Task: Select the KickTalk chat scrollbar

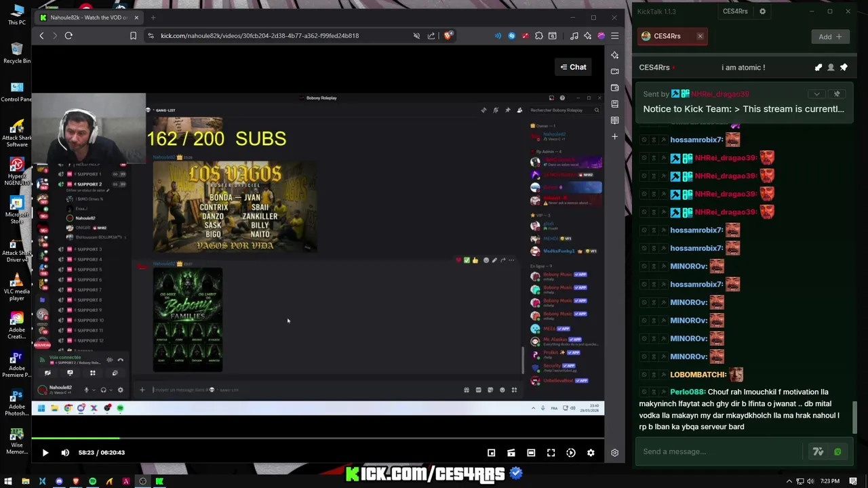Action: [854, 417]
